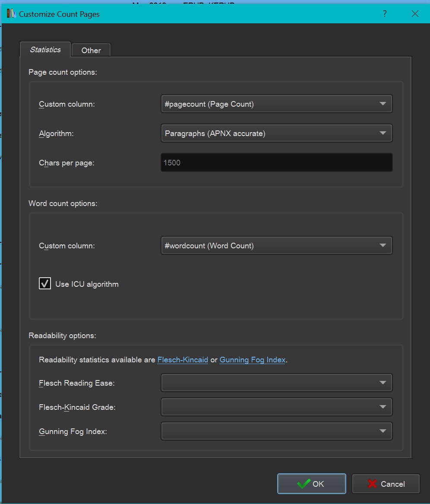This screenshot has height=504, width=430.
Task: Toggle the Use ICU algorithm checkbox
Action: coord(45,284)
